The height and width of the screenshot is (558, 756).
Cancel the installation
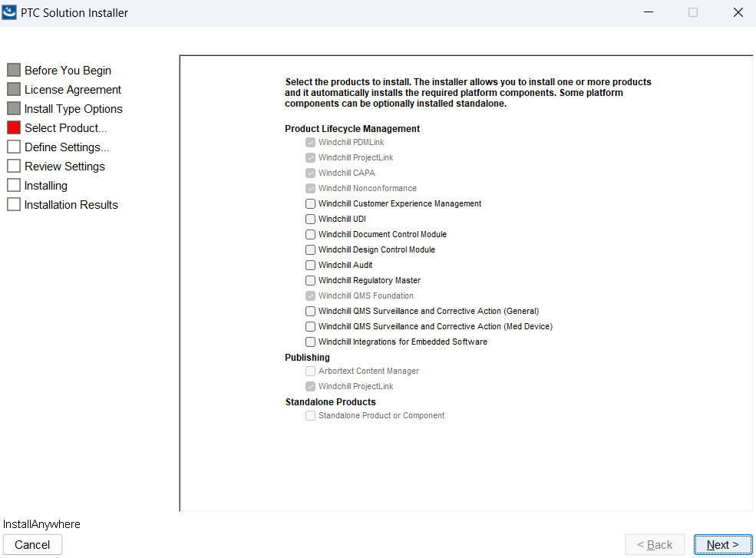(x=32, y=545)
